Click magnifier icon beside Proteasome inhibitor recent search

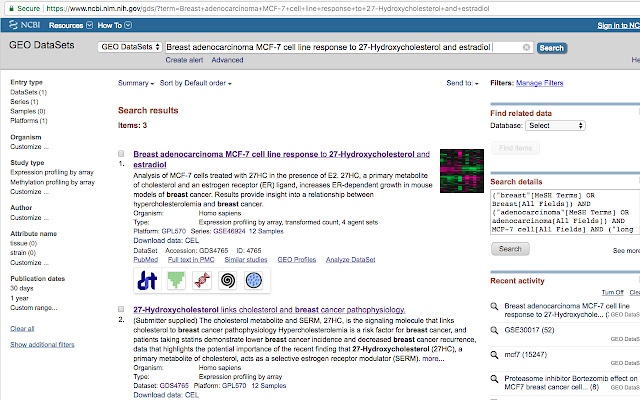[x=494, y=379]
